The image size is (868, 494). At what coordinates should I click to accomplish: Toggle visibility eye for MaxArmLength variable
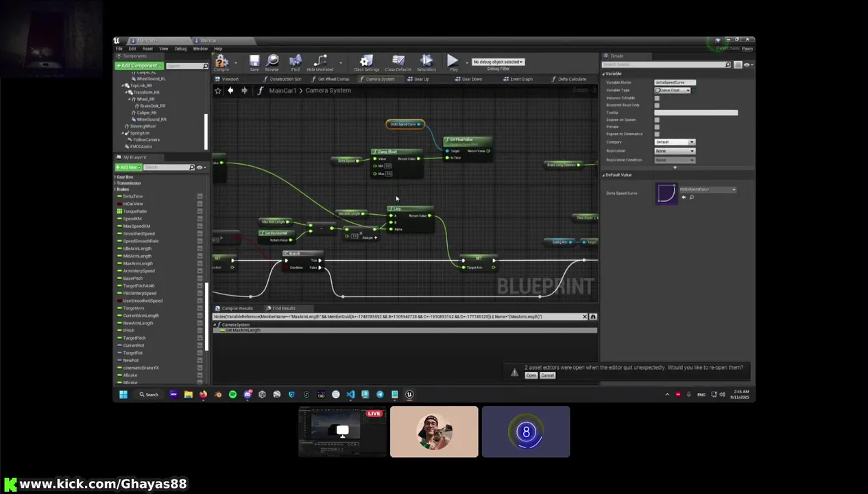point(200,263)
